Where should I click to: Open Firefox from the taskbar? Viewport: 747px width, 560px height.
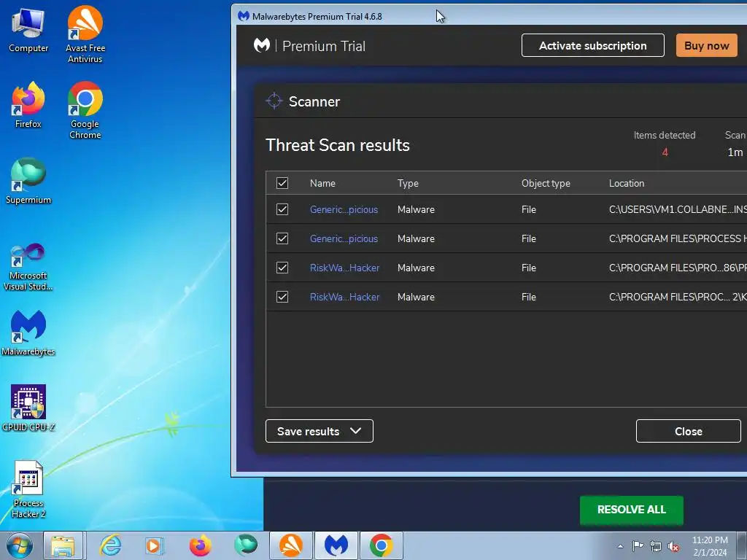(x=200, y=545)
